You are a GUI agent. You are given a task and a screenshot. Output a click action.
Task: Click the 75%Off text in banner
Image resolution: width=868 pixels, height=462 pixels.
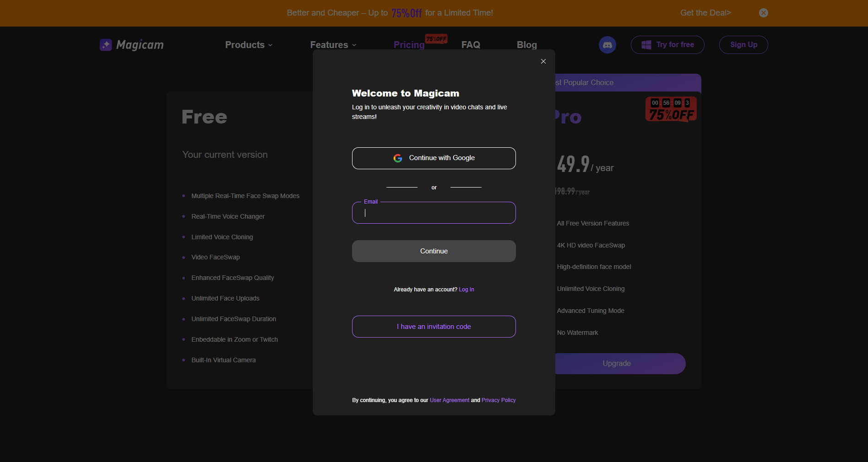click(x=407, y=13)
